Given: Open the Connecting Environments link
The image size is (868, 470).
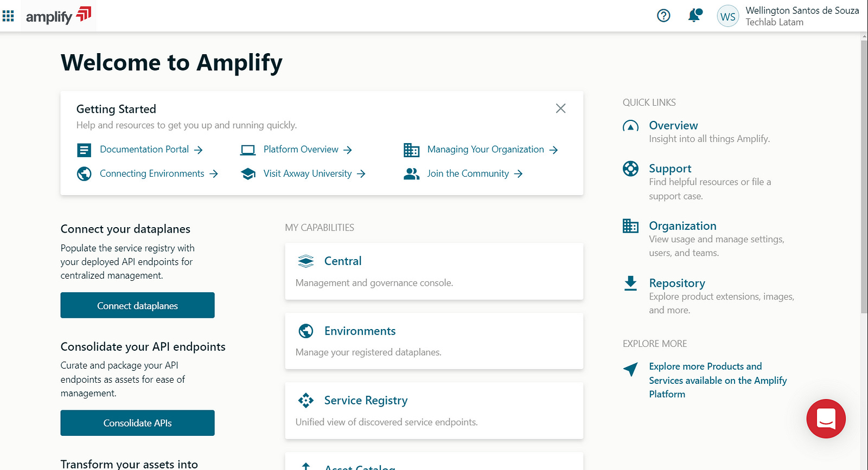Looking at the screenshot, I should click(x=152, y=173).
